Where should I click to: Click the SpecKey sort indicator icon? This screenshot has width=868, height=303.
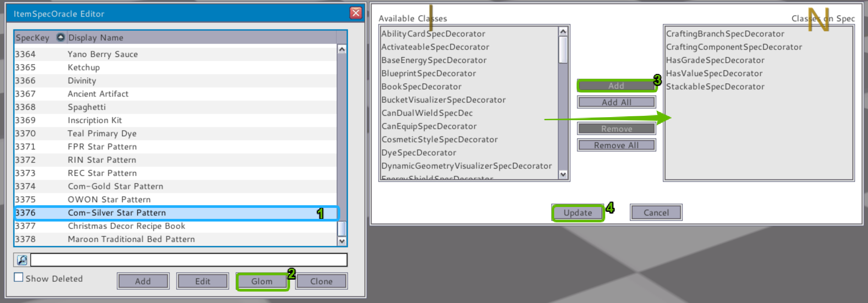(x=61, y=37)
